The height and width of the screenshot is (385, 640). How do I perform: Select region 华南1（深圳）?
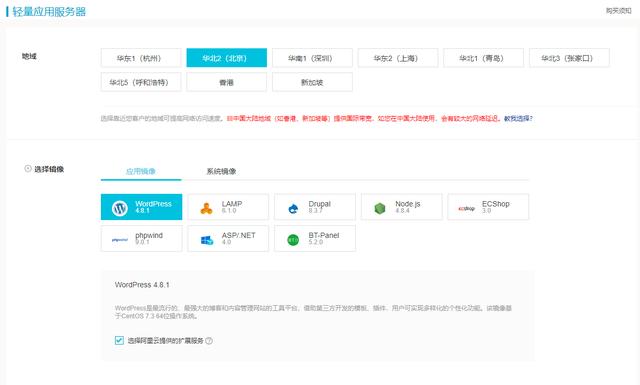[x=312, y=58]
